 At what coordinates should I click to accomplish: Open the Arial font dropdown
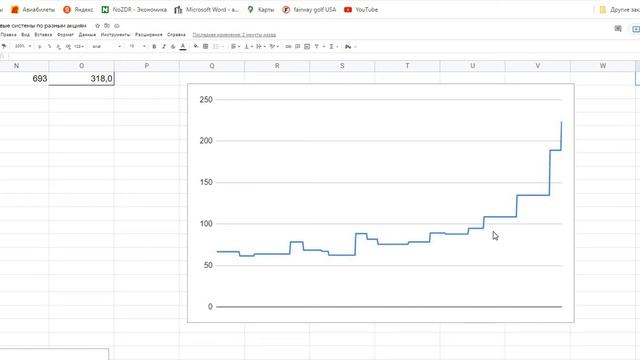pyautogui.click(x=106, y=47)
